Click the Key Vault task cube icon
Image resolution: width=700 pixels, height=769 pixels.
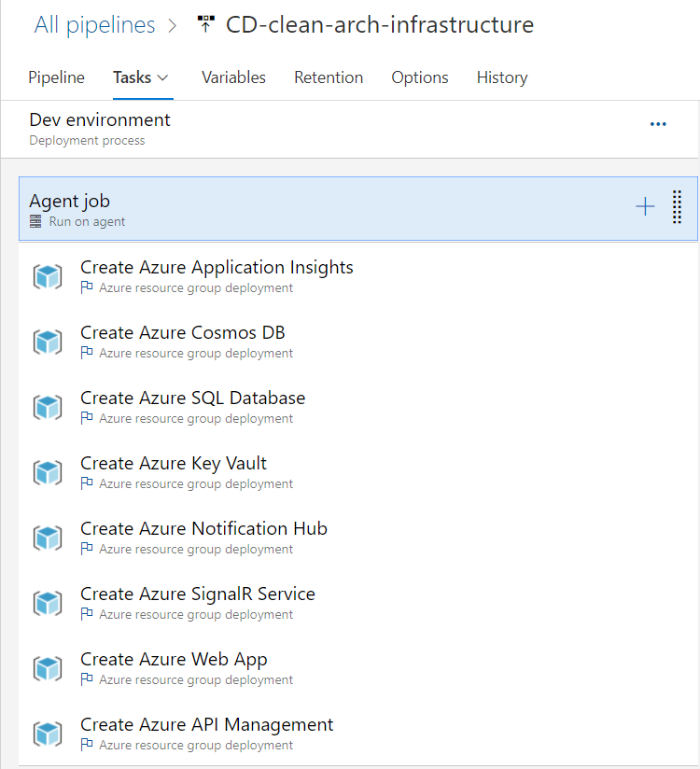tap(48, 472)
